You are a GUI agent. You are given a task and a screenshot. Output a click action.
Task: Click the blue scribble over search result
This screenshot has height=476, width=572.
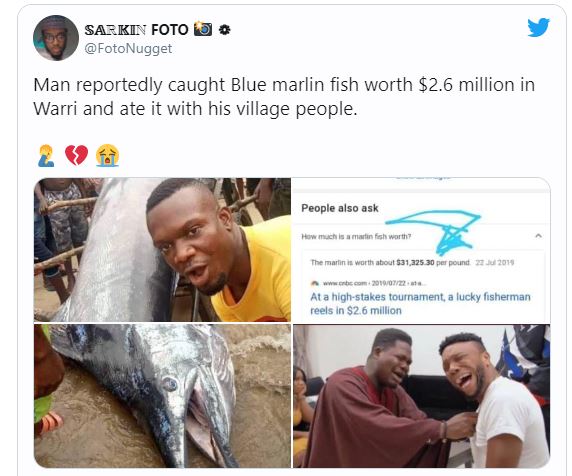pyautogui.click(x=433, y=232)
